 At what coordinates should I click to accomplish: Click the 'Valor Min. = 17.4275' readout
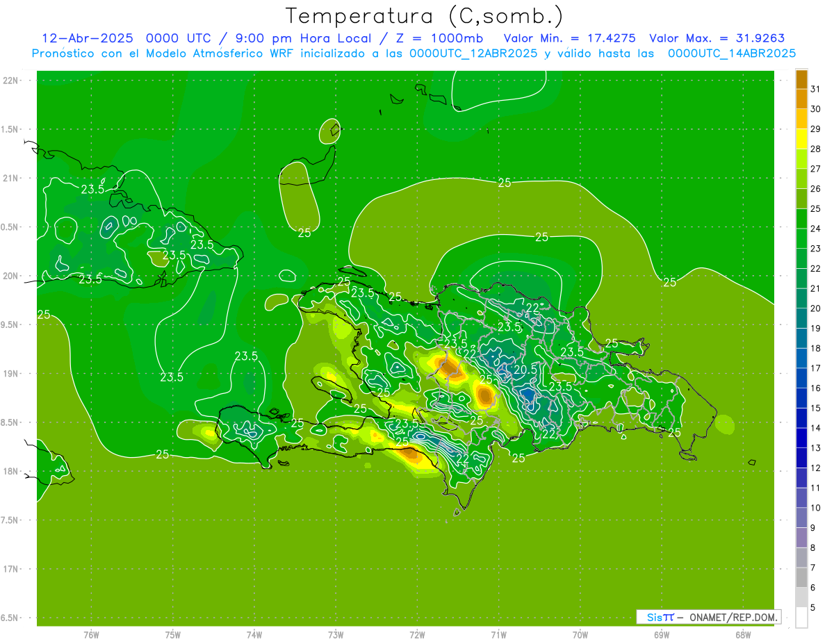[x=570, y=38]
